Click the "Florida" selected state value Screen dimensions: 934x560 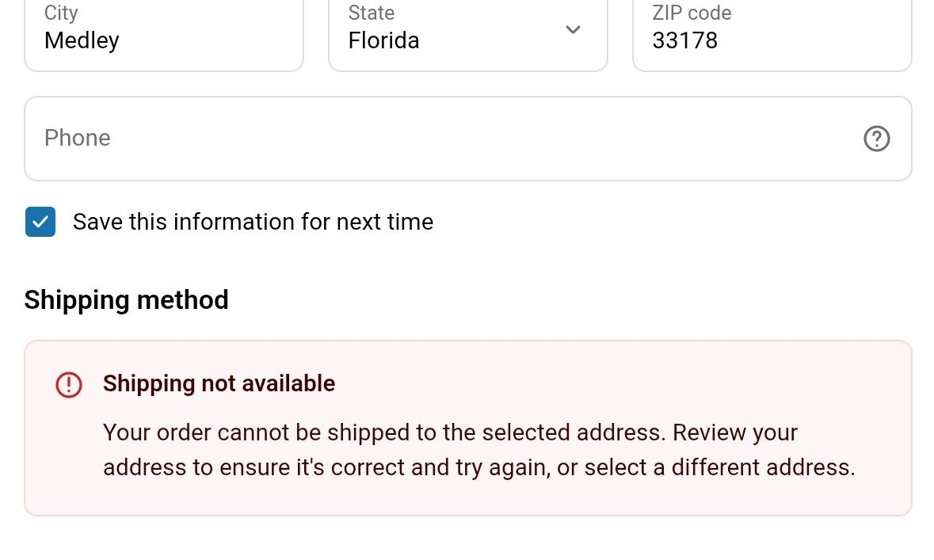(383, 40)
